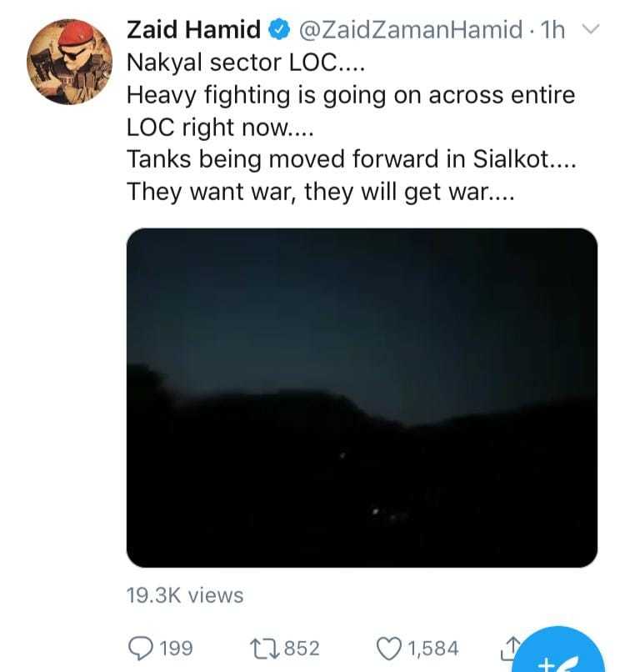Click the 1h timestamp

(x=552, y=31)
